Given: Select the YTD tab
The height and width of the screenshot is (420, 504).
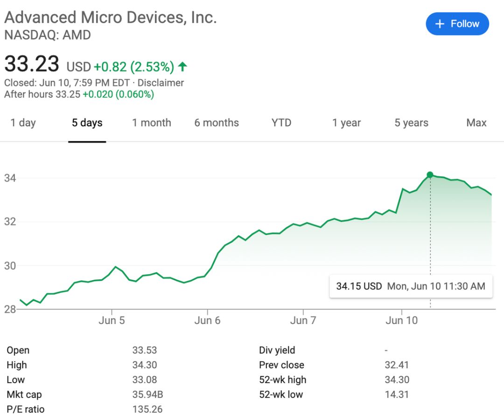Looking at the screenshot, I should [x=281, y=123].
